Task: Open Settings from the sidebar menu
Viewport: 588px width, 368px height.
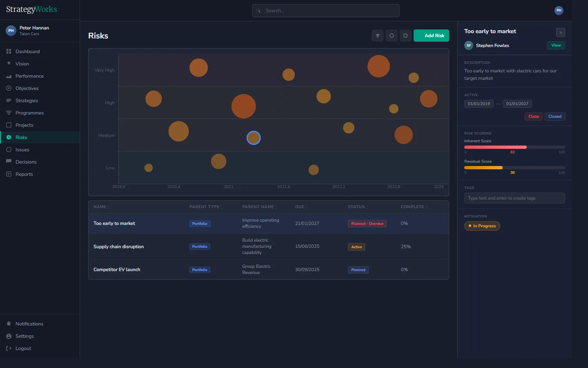Action: [x=24, y=336]
